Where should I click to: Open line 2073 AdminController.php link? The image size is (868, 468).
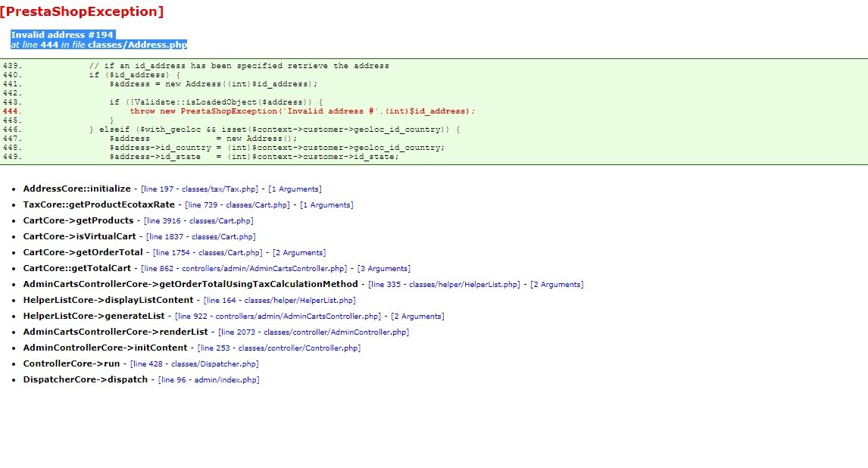[314, 332]
